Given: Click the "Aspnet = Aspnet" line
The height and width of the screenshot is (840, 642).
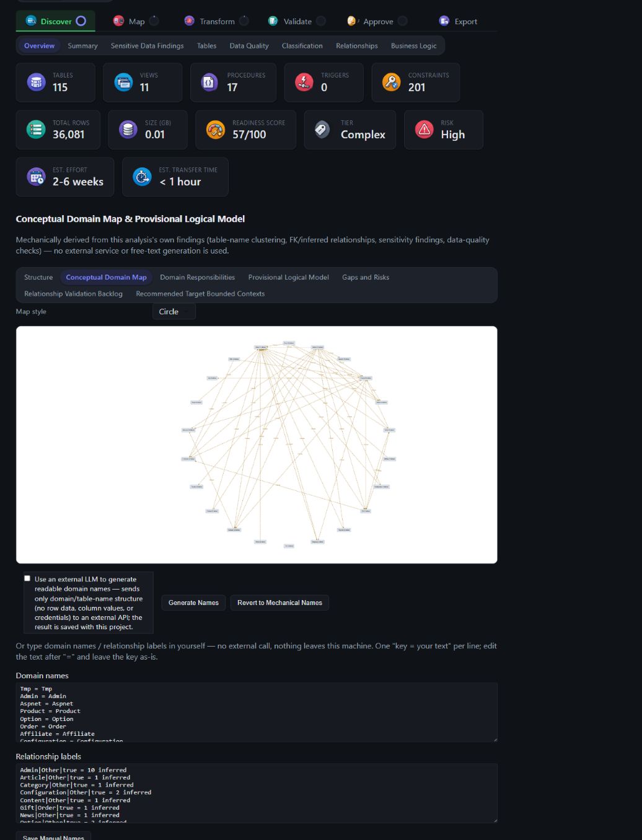Looking at the screenshot, I should pyautogui.click(x=46, y=704).
